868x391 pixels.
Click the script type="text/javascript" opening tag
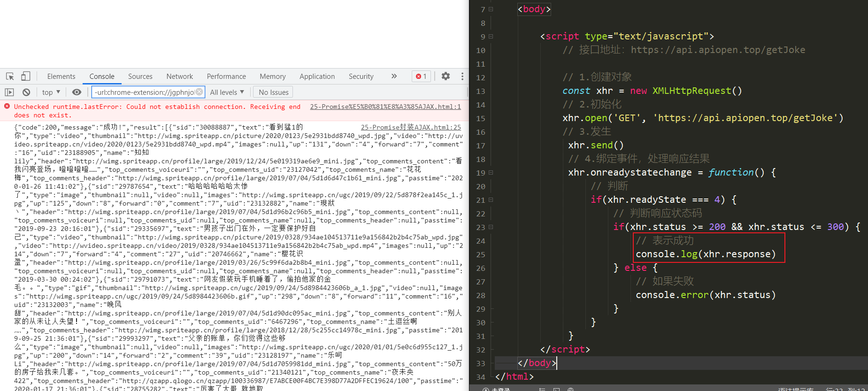(627, 36)
